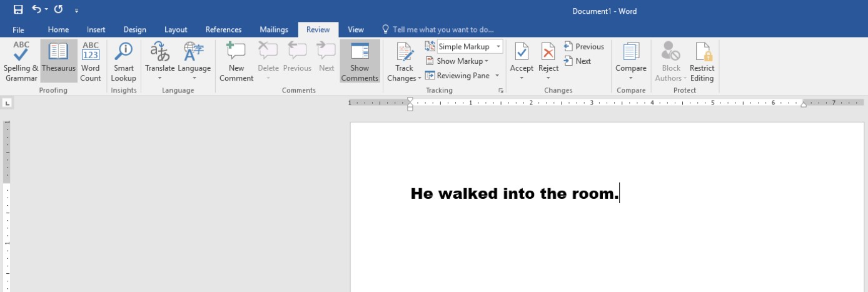This screenshot has width=868, height=292.
Task: Open the Translate dropdown
Action: pos(159,61)
